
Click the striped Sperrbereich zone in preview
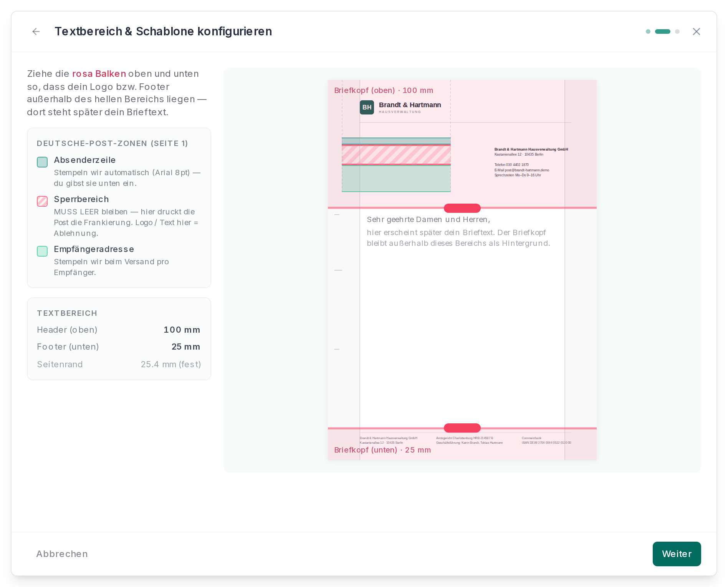pyautogui.click(x=396, y=155)
